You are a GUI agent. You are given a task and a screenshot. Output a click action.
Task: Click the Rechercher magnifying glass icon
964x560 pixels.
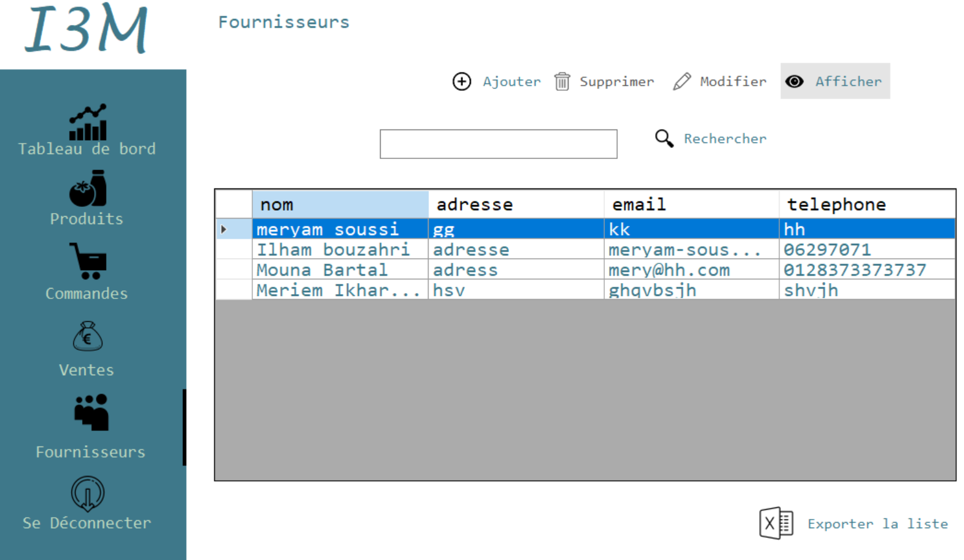[x=664, y=138]
